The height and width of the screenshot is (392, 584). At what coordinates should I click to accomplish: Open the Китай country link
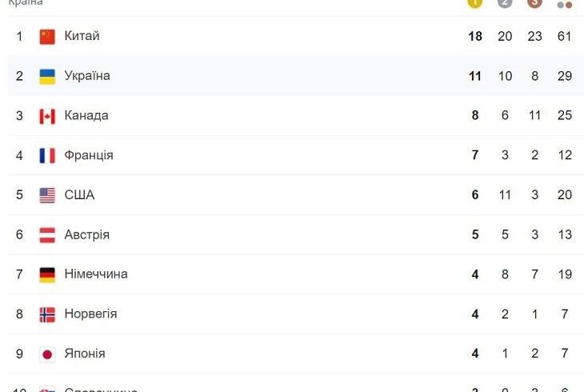pos(82,36)
